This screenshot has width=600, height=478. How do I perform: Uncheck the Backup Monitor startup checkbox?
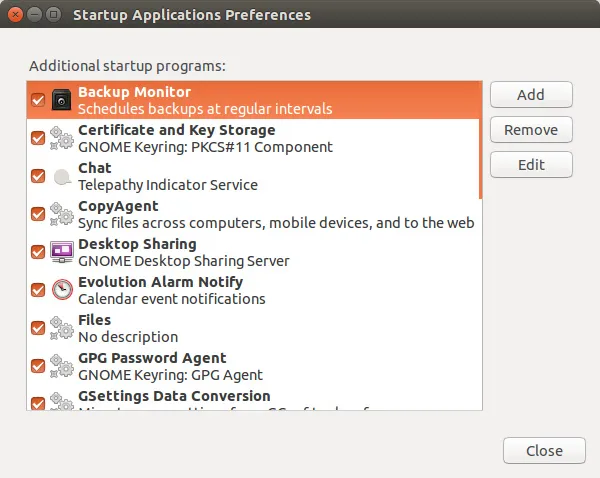coord(38,100)
